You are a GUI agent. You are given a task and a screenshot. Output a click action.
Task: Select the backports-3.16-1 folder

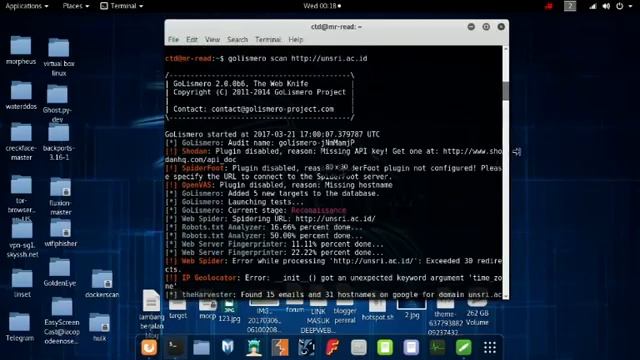click(59, 142)
